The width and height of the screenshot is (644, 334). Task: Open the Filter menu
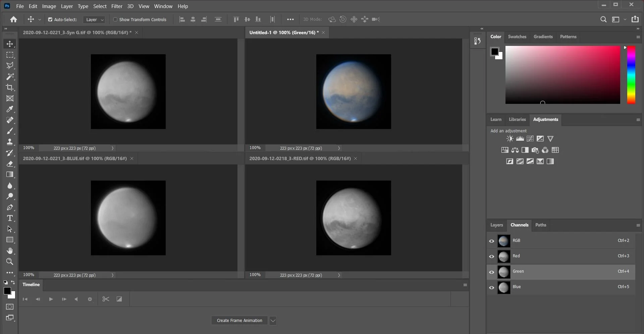pos(116,6)
